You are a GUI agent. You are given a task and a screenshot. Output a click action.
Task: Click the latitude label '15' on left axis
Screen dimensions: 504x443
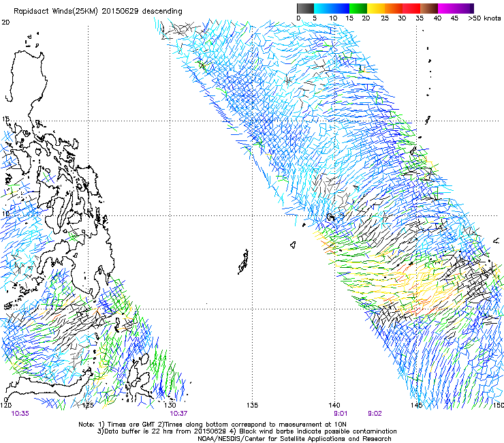[5, 119]
